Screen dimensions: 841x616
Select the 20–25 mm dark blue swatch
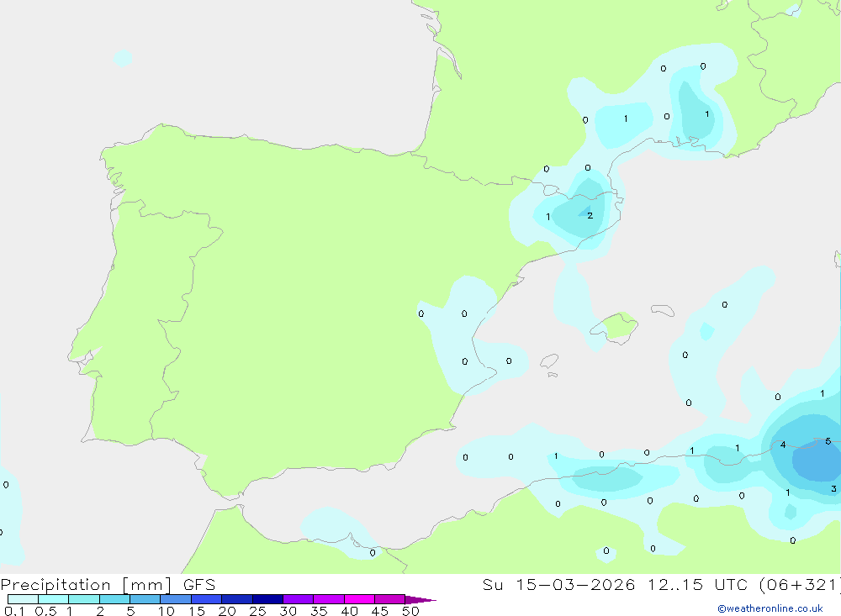tap(236, 599)
